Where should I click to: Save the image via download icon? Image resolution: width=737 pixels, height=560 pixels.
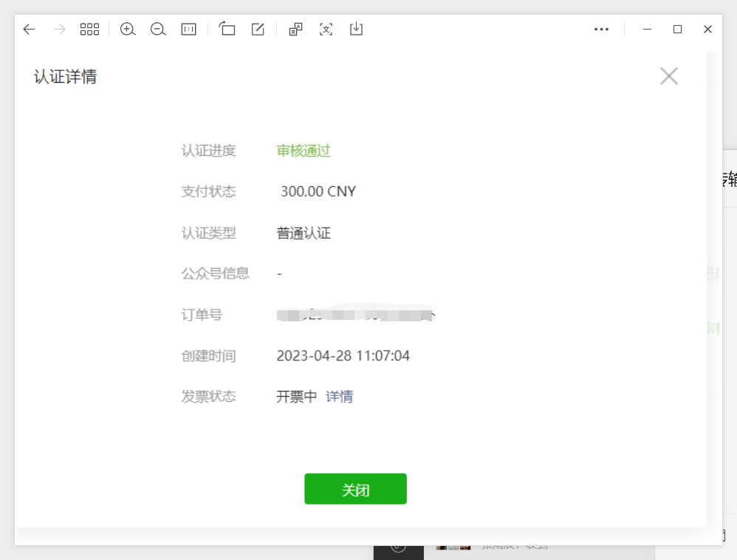(x=356, y=29)
